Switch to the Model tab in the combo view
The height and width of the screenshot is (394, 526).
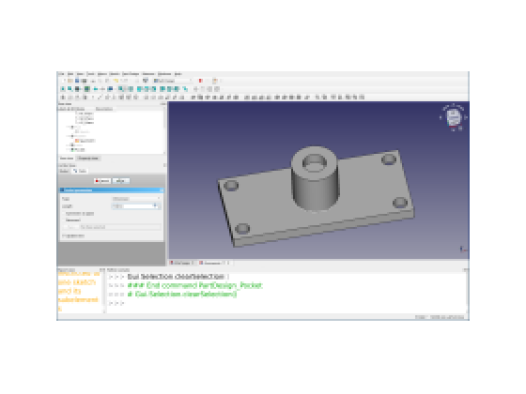click(64, 171)
